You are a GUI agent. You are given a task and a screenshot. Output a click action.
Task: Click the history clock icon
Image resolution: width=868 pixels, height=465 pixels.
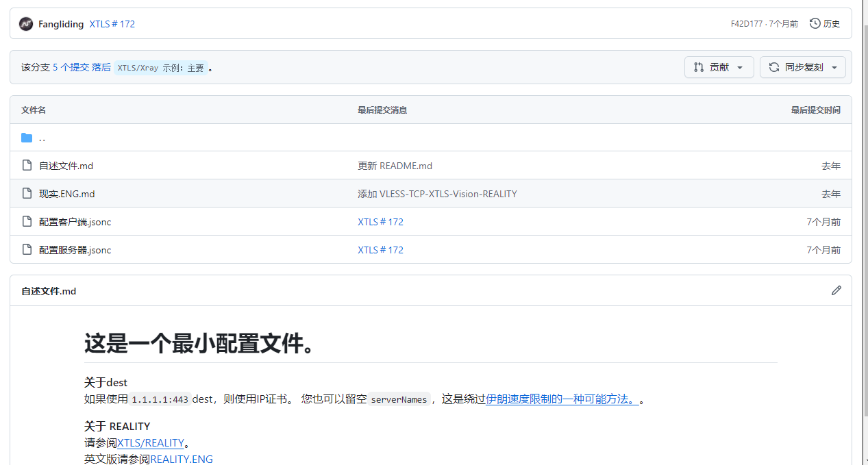(815, 24)
